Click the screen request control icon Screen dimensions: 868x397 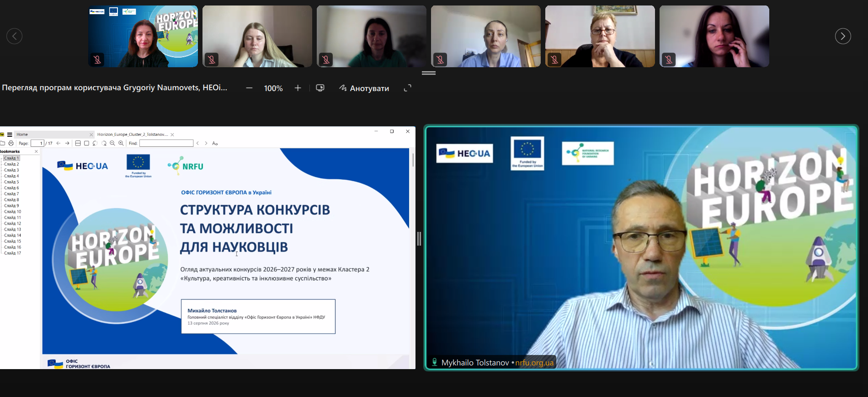tap(320, 88)
